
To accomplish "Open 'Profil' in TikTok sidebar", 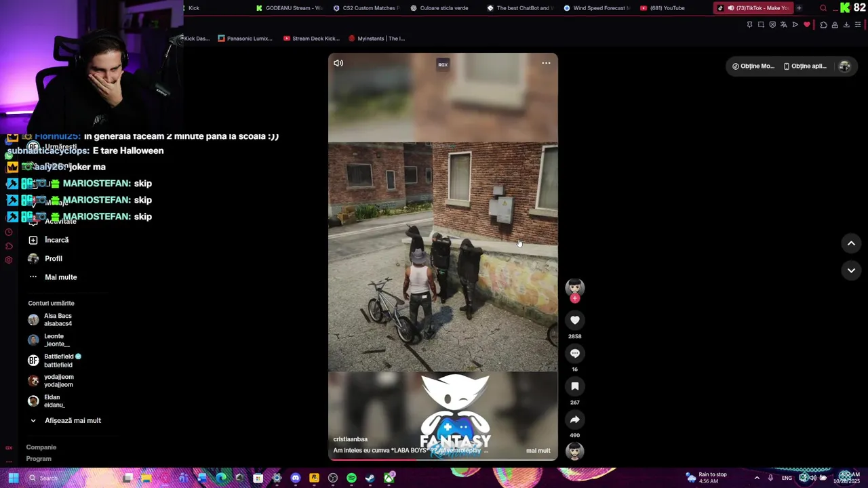I will (45, 258).
